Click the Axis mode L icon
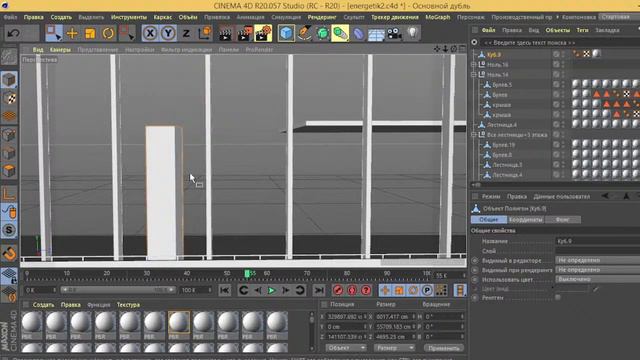The height and width of the screenshot is (360, 640). 9,194
